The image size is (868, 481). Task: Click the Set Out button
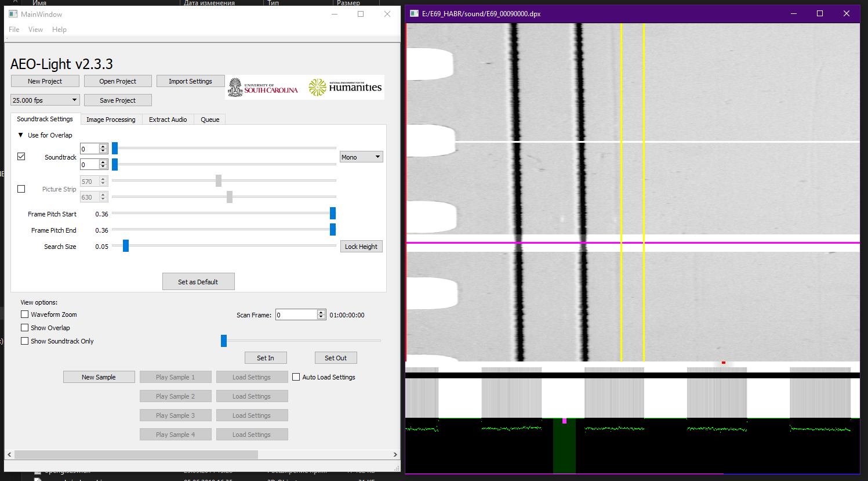pyautogui.click(x=336, y=358)
